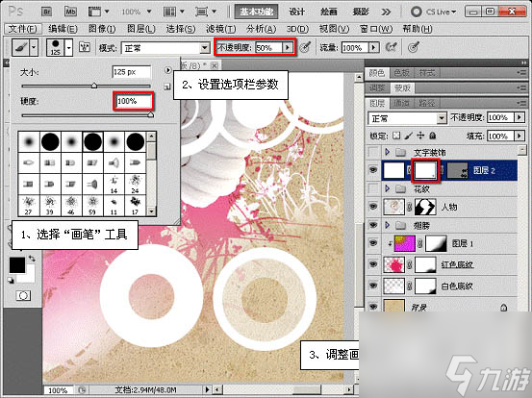
Task: Lock image pixels brush icon
Action: [409, 136]
